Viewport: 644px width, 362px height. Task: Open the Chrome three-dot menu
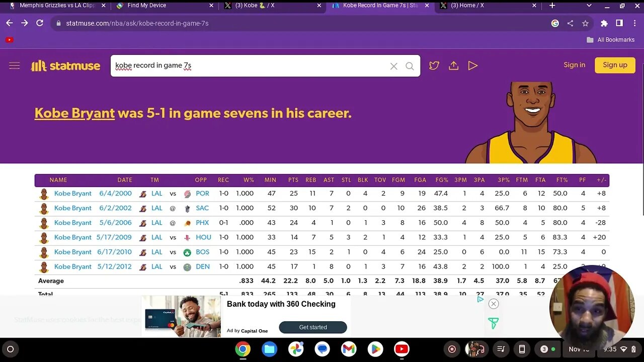coord(634,23)
